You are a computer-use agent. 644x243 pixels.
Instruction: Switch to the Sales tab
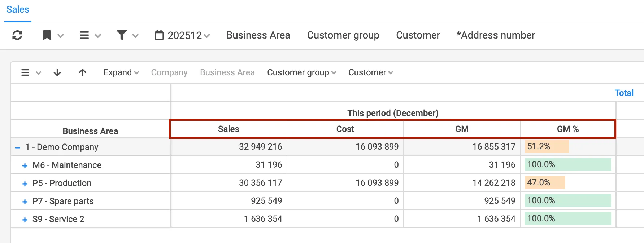click(x=18, y=10)
